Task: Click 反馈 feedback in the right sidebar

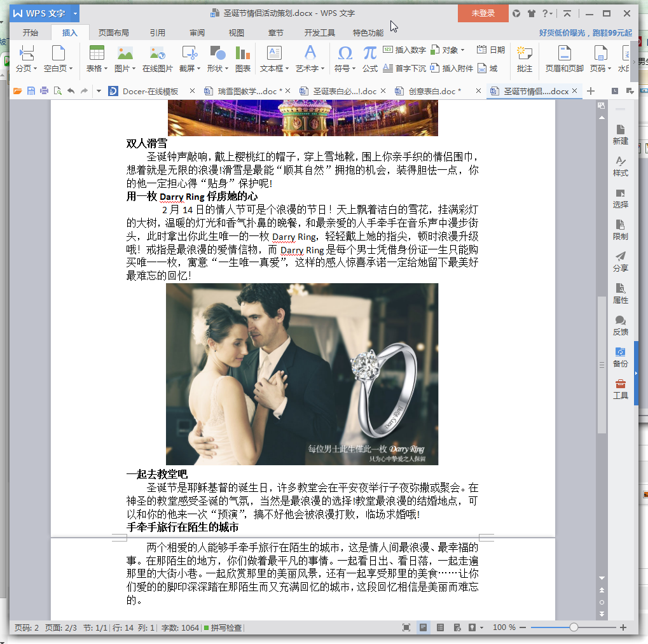Action: 620,326
